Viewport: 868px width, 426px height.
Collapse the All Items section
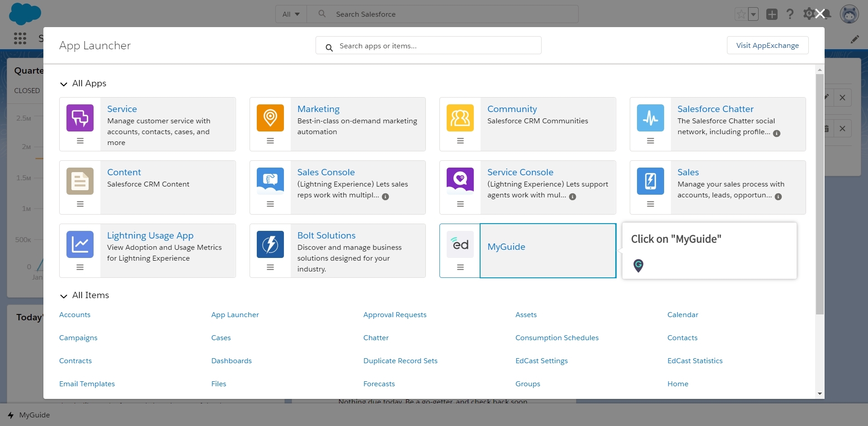pos(64,296)
